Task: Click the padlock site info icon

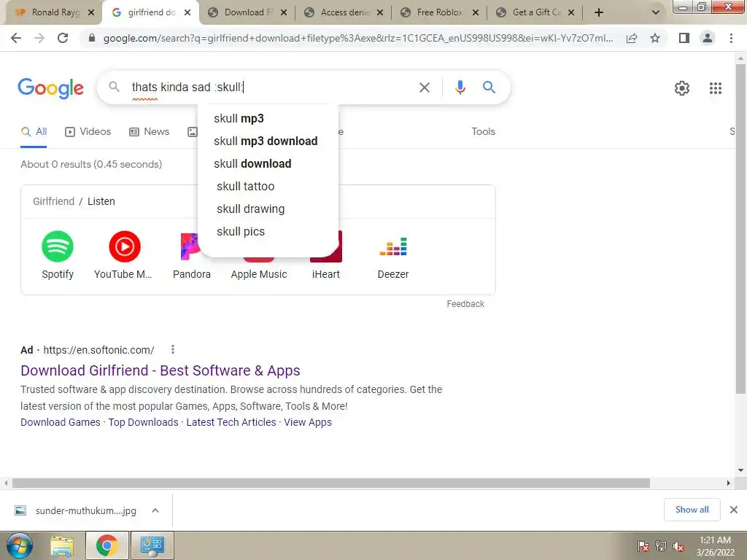Action: pyautogui.click(x=92, y=38)
